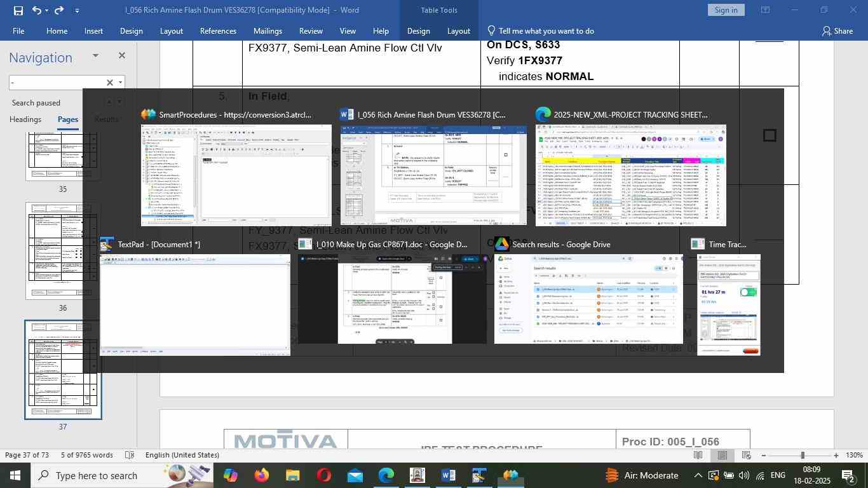Click the proofing check icon in status bar

point(130,455)
